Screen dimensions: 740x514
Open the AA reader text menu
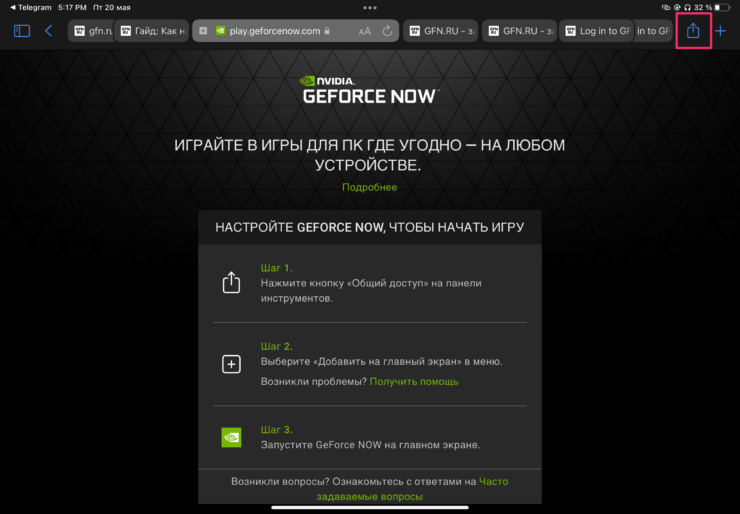[x=364, y=32]
